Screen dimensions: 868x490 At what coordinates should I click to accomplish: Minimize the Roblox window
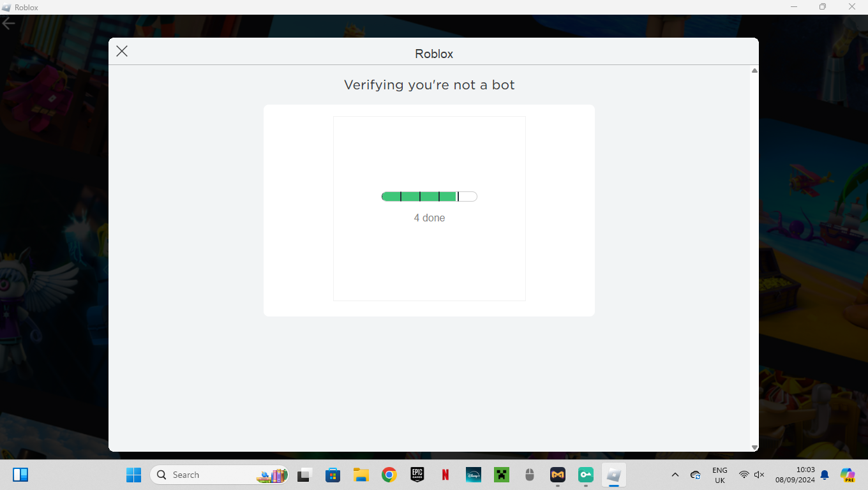pos(794,7)
